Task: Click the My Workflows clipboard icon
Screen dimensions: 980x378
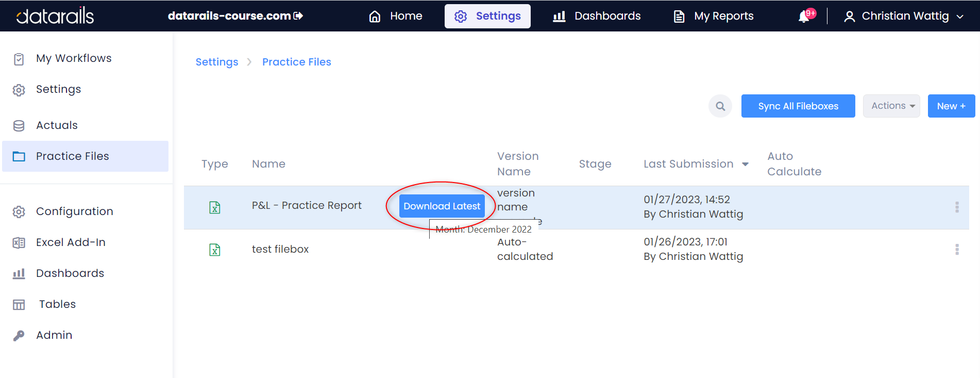Action: 19,59
